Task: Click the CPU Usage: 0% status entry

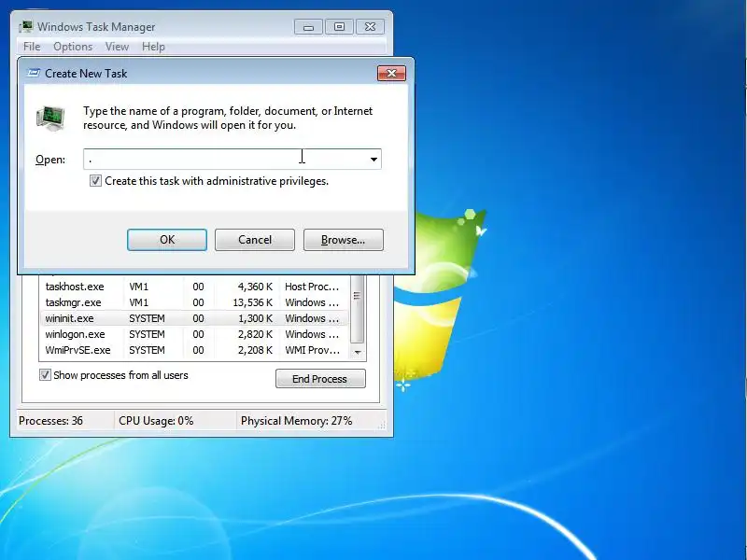Action: (x=156, y=421)
